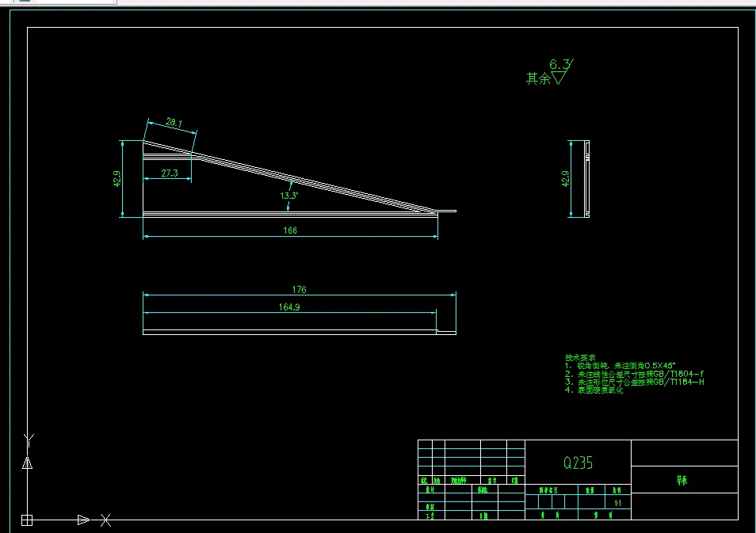
Task: Click the 42.9 dimension beside the side view
Action: pos(566,179)
